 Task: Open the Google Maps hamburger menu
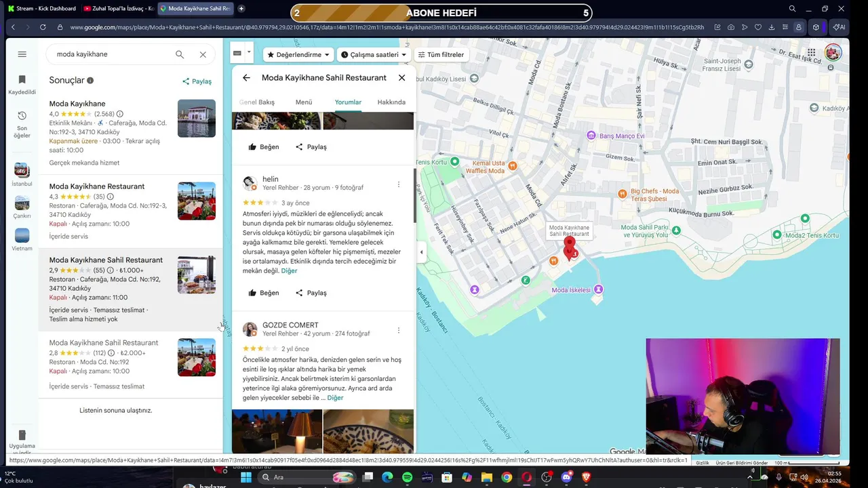(22, 54)
